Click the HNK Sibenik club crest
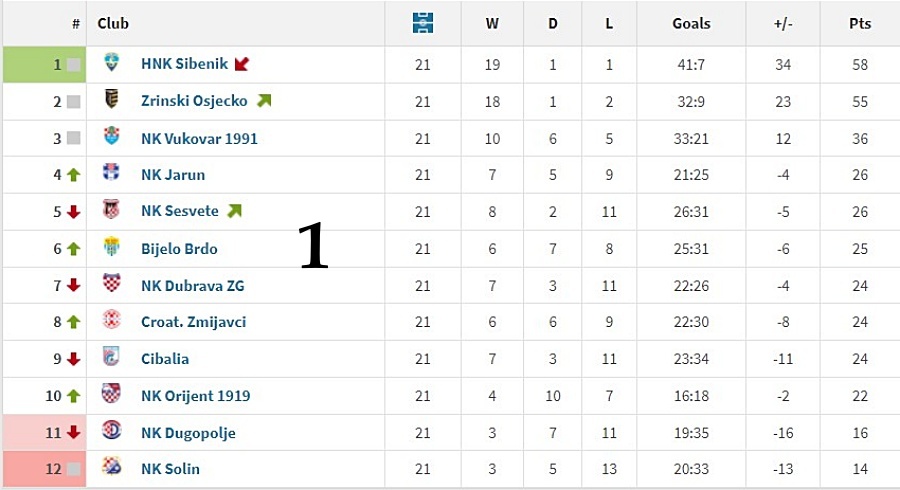 [x=111, y=62]
